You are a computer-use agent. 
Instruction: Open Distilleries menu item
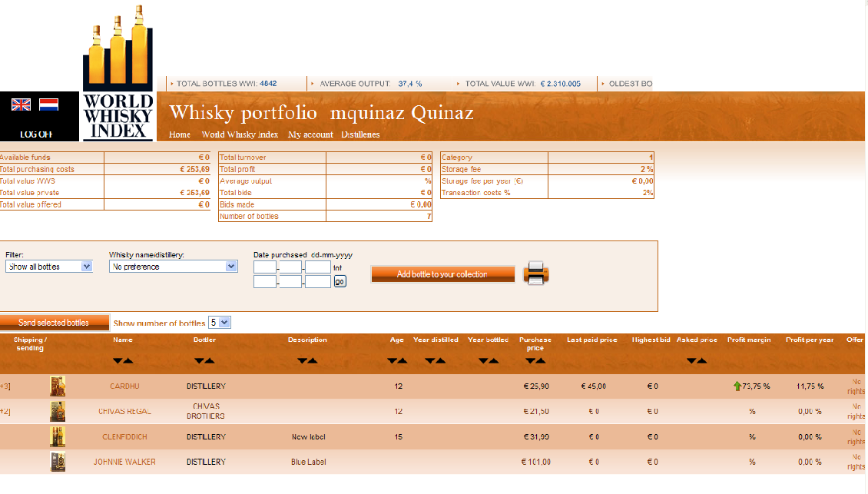(x=360, y=134)
